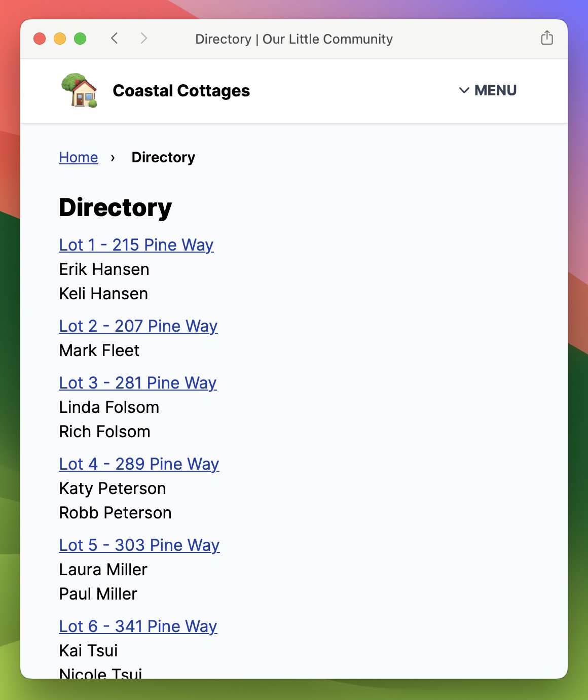Click the name Mark Fleet

click(99, 351)
